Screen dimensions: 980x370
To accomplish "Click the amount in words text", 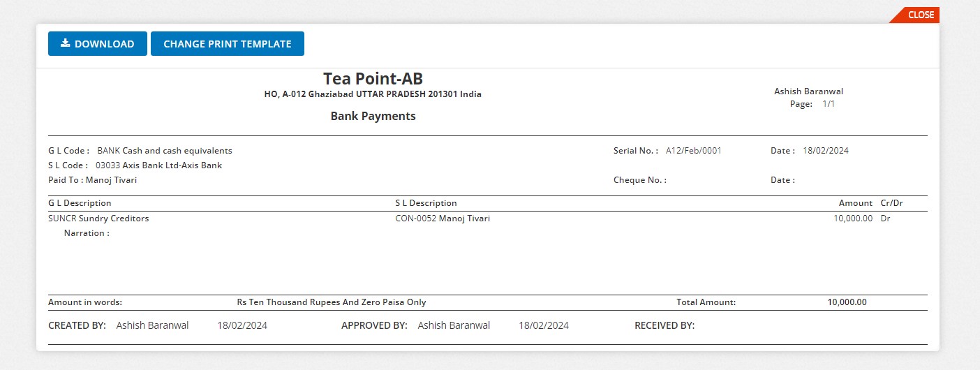I will [x=332, y=302].
